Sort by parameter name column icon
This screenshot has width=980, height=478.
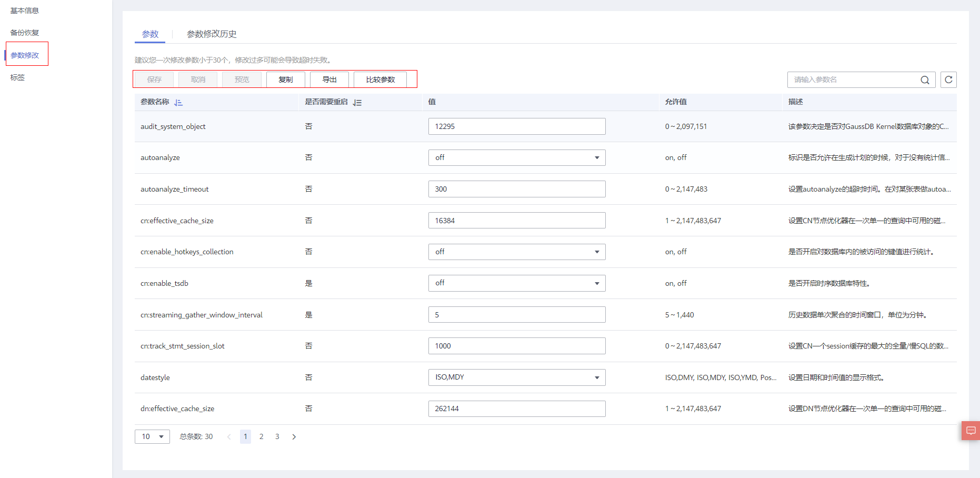[178, 103]
